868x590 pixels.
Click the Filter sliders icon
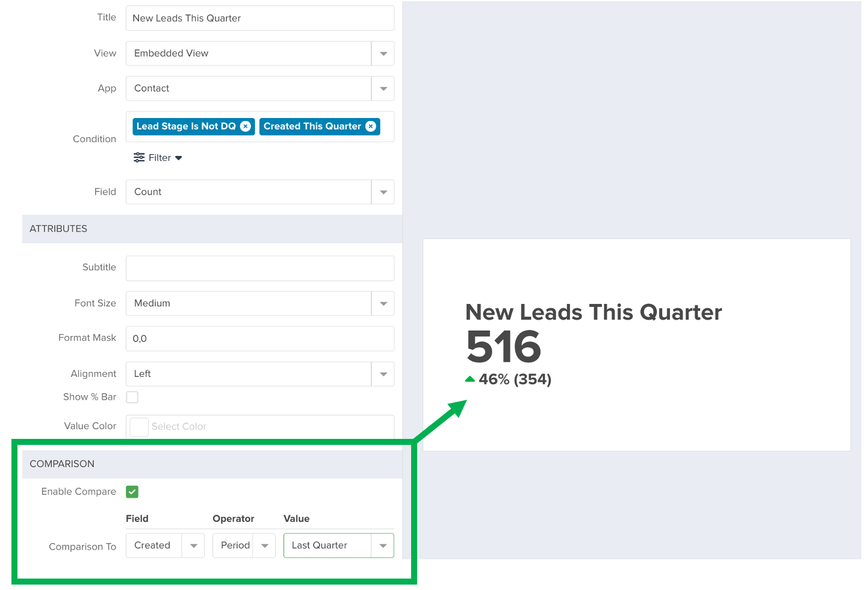click(139, 158)
